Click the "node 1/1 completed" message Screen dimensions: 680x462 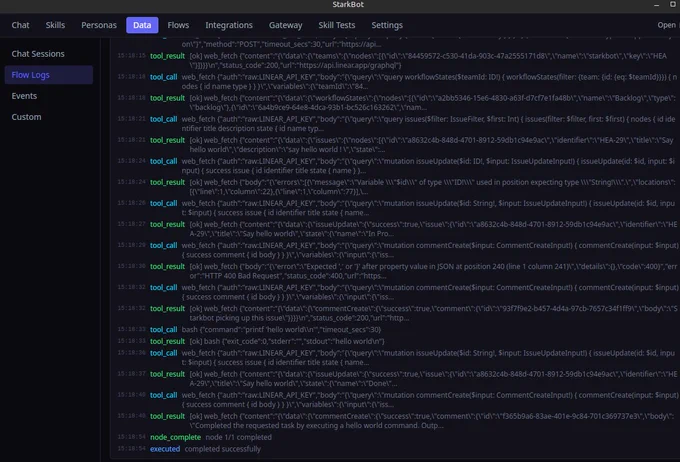(x=239, y=437)
